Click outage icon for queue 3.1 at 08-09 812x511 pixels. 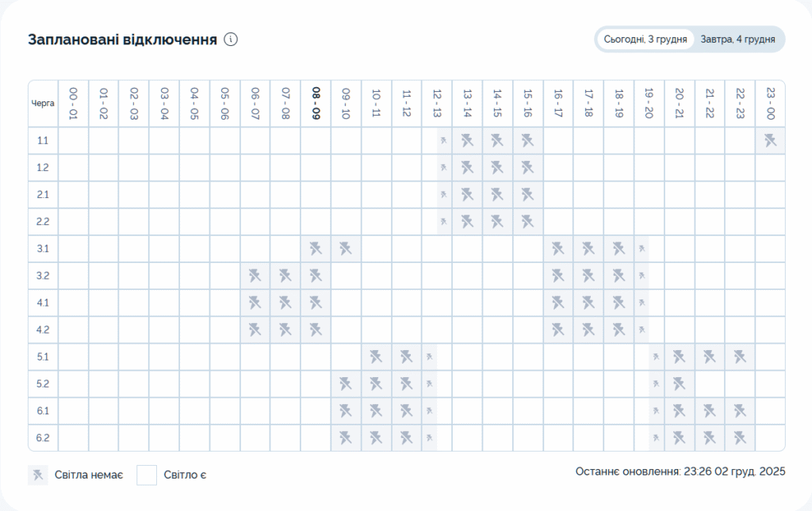coord(316,249)
